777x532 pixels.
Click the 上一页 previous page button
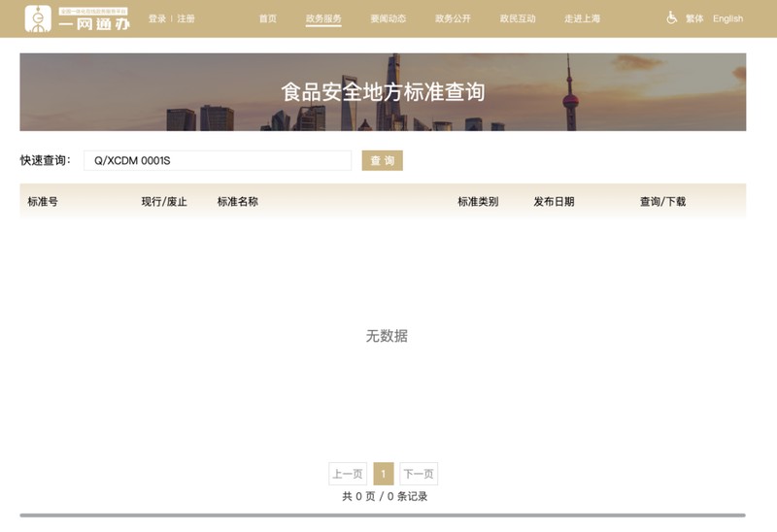(348, 474)
